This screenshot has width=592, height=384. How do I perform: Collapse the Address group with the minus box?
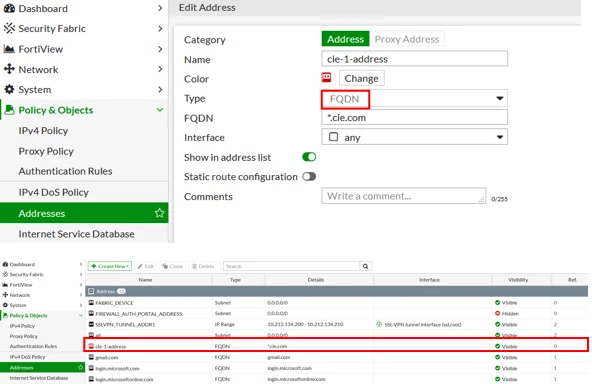pyautogui.click(x=91, y=291)
